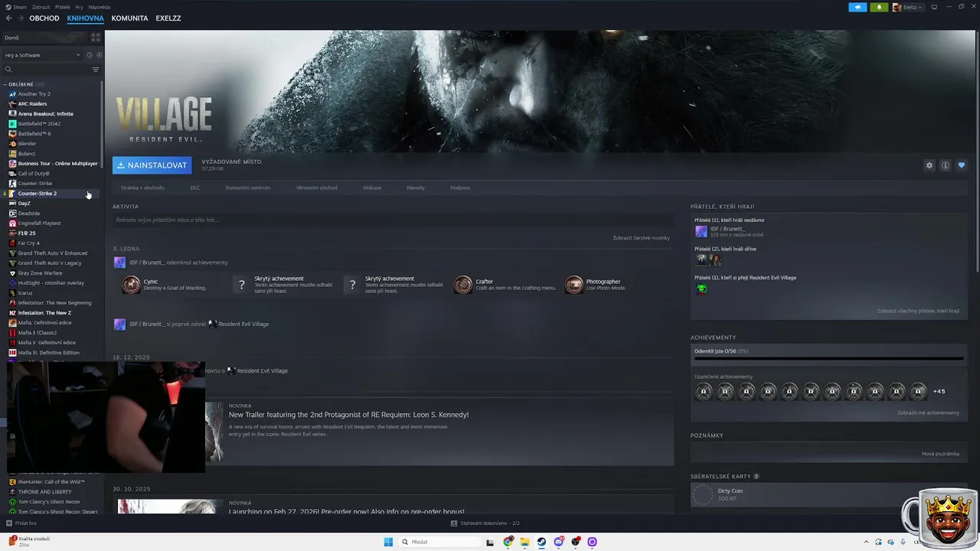Open advanced filter options icon beside search
The width and height of the screenshot is (980, 551).
coord(96,70)
